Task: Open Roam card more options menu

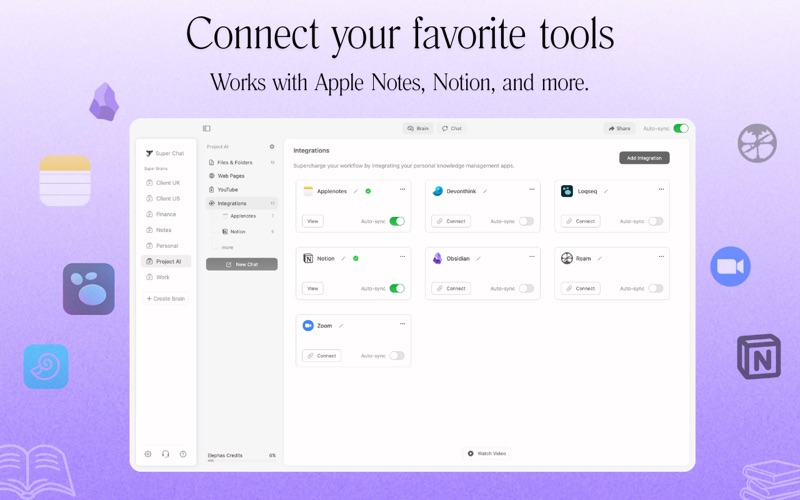Action: tap(661, 257)
